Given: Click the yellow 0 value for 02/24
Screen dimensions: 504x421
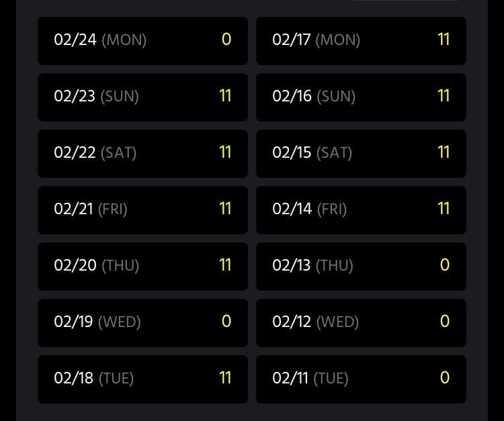Looking at the screenshot, I should point(226,40).
